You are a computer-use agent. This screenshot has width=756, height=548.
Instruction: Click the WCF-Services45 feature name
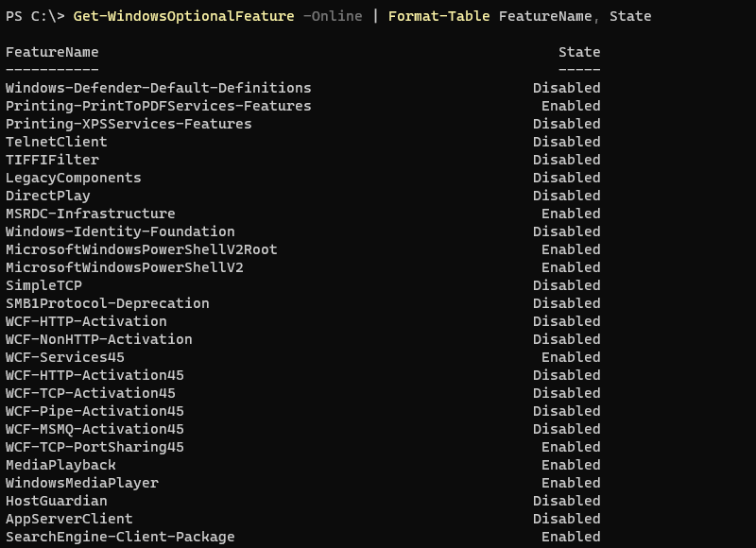click(x=65, y=357)
